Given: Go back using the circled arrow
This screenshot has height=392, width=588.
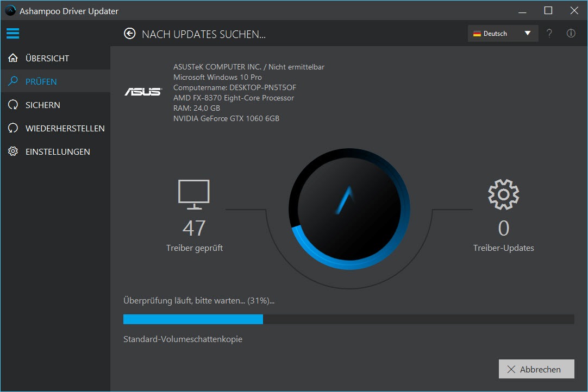Looking at the screenshot, I should click(130, 34).
